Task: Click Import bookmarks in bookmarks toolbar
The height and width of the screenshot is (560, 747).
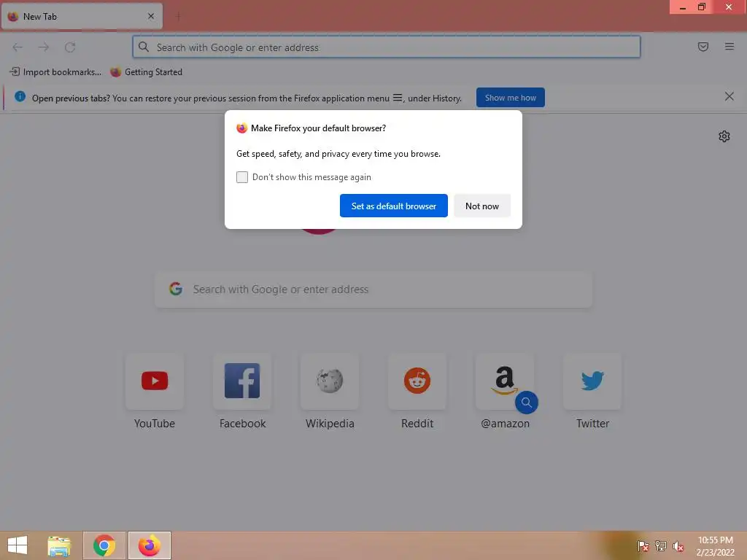Action: click(x=55, y=72)
